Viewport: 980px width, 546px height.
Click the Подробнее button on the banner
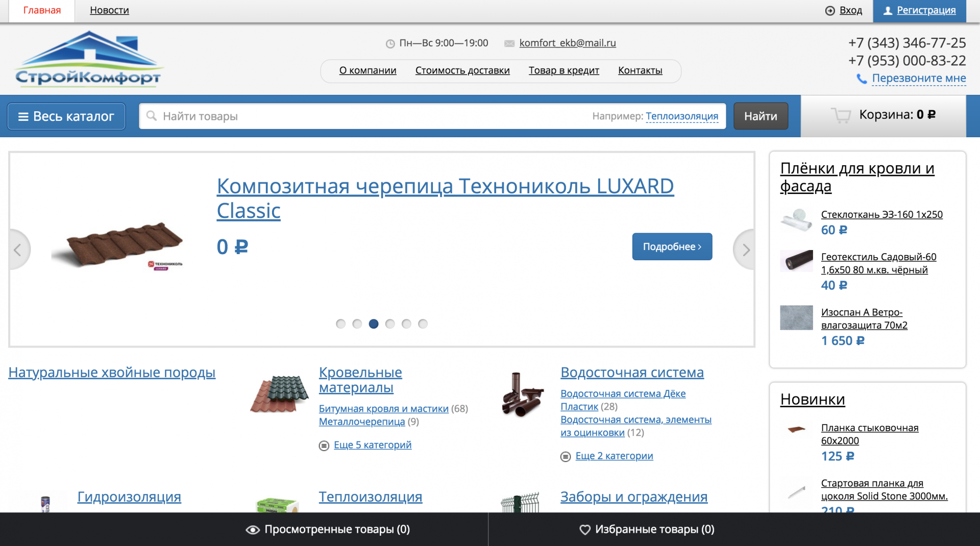point(671,246)
